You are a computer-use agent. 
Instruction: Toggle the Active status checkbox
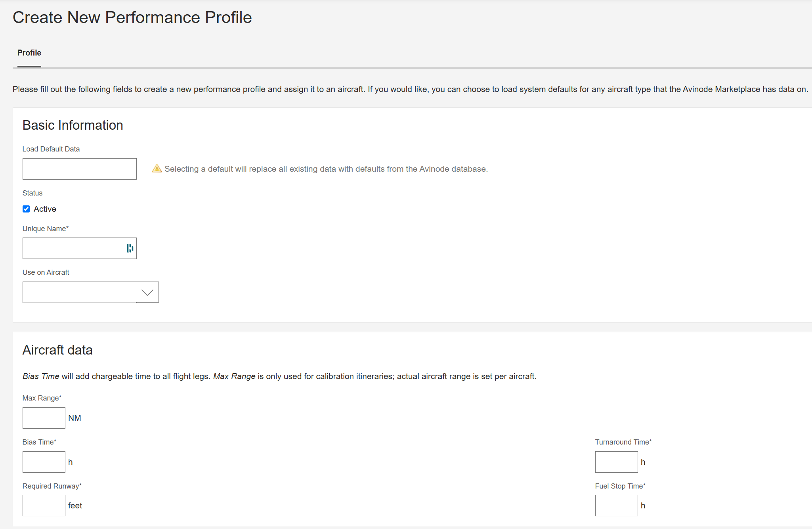pos(26,209)
